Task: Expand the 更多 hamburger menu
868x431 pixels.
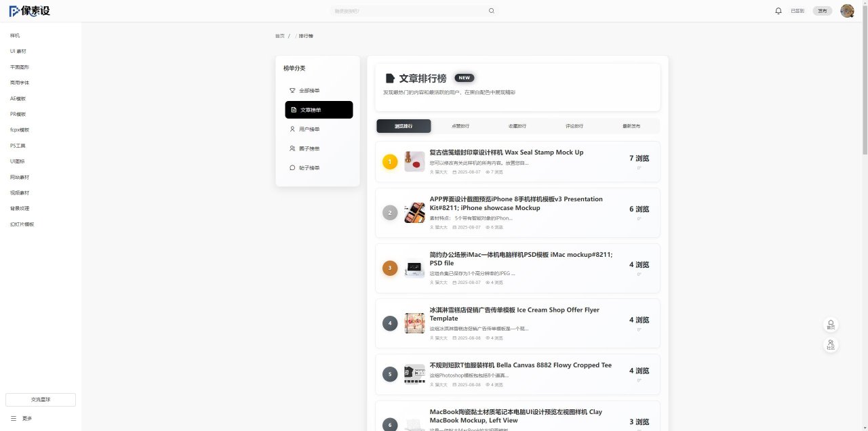Action: 21,419
